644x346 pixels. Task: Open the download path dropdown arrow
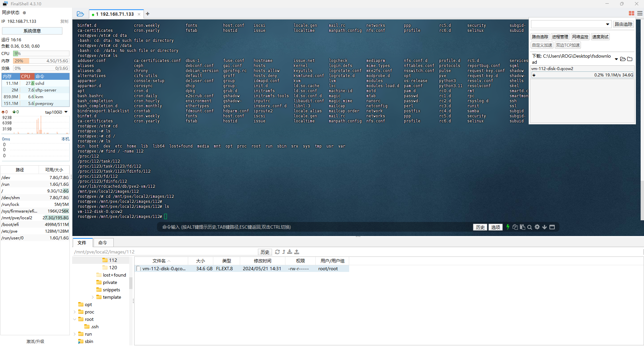(x=616, y=59)
